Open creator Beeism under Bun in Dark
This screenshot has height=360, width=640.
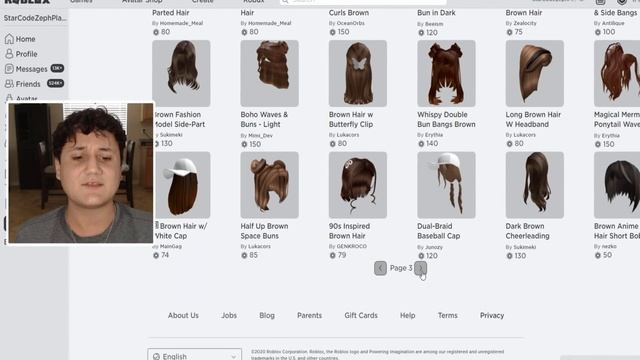434,24
